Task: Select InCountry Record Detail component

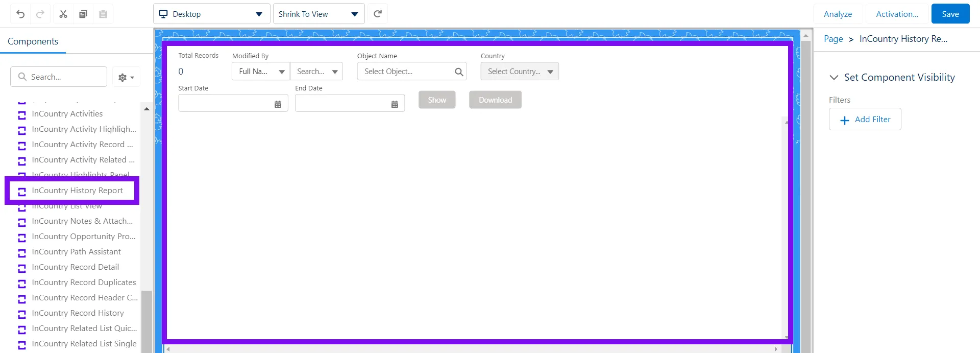Action: tap(75, 267)
